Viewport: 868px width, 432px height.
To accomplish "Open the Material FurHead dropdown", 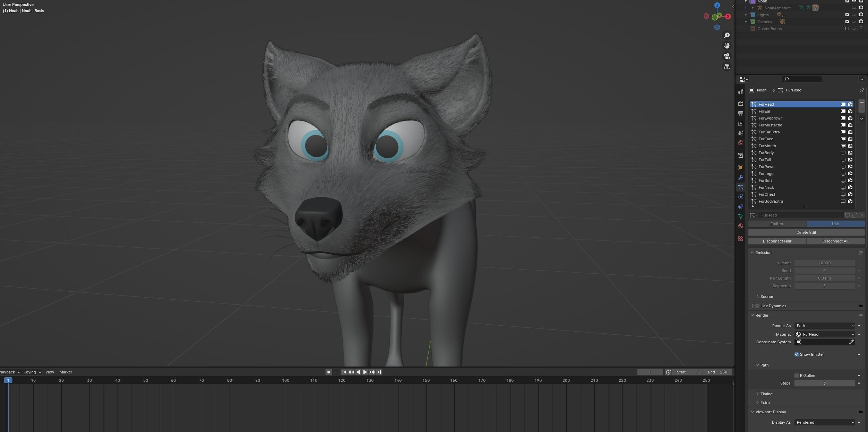I will pyautogui.click(x=825, y=334).
